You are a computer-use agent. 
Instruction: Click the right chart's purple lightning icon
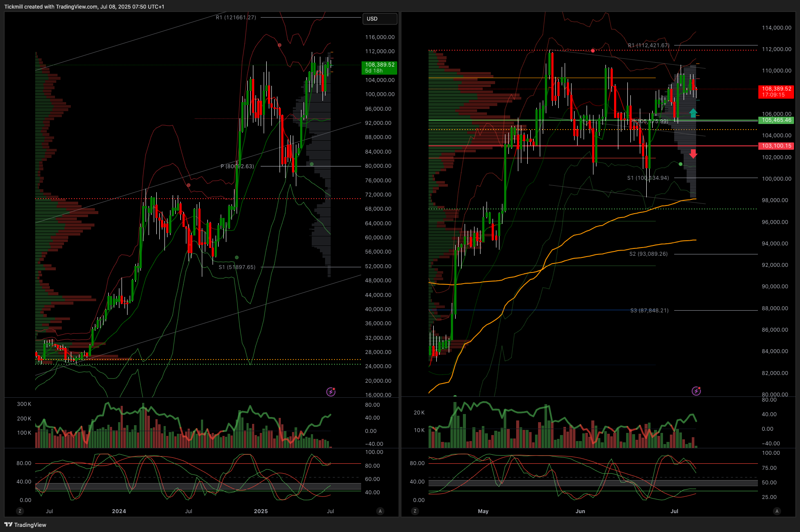point(696,391)
